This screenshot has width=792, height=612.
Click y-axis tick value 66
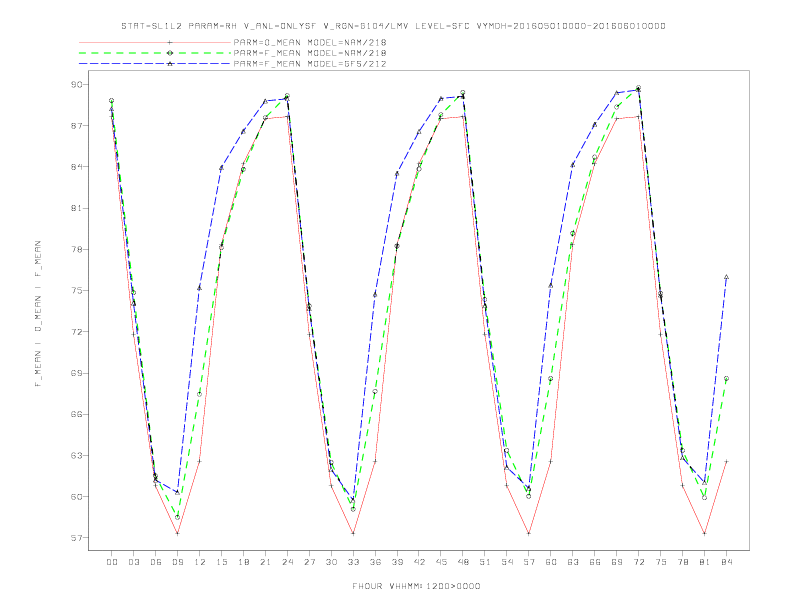(x=76, y=415)
